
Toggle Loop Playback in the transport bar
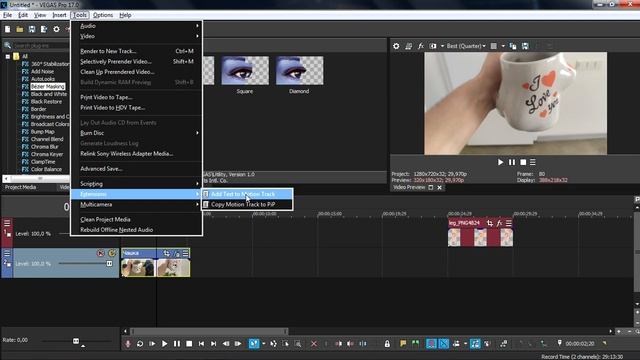tap(140, 344)
